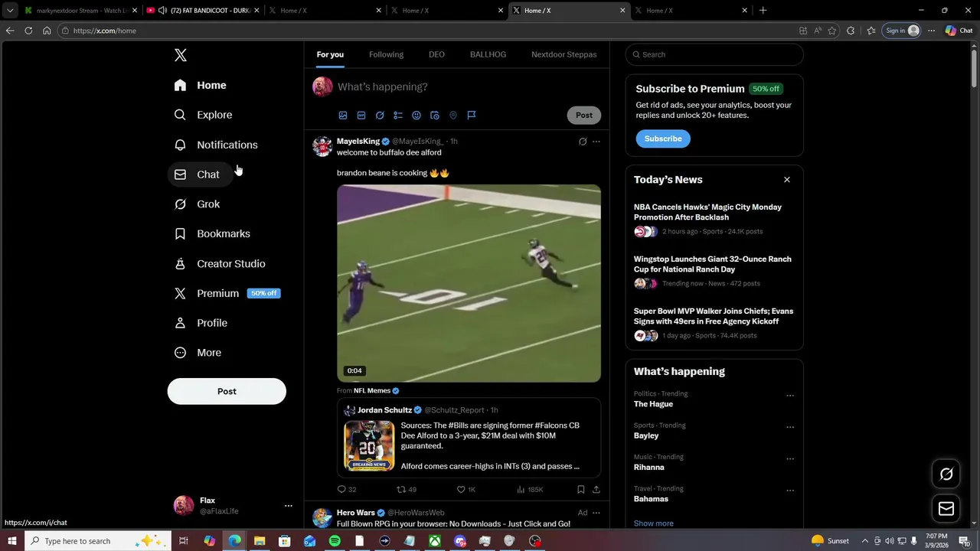Screen dimensions: 980x551
Task: Open more options on MayeIsKing post
Action: 596,142
